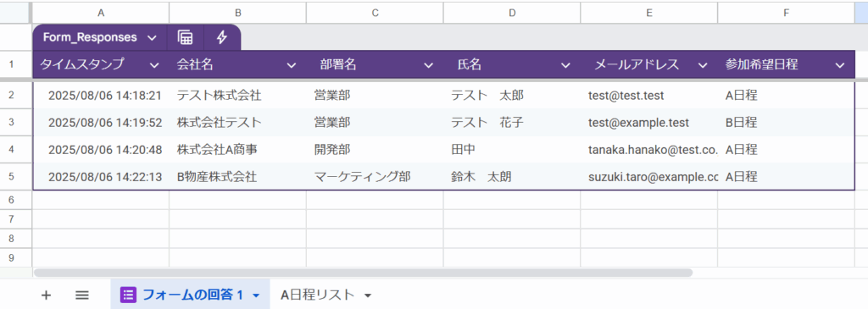Select row 5 header

coord(12,177)
